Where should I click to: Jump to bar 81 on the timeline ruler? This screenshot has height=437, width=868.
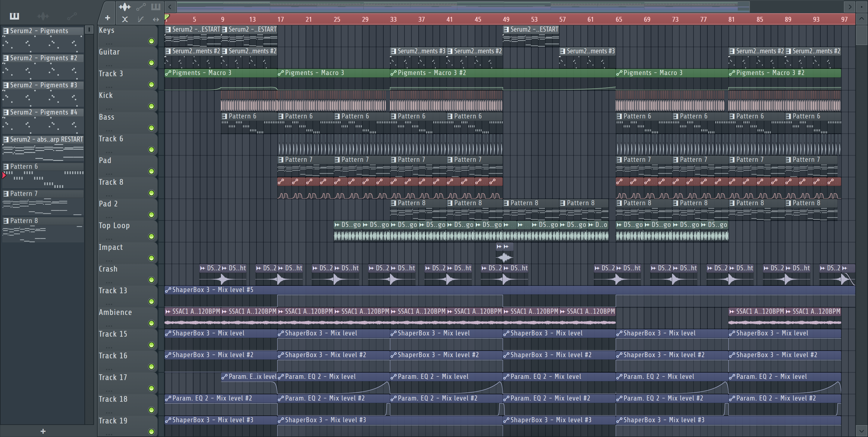click(731, 19)
